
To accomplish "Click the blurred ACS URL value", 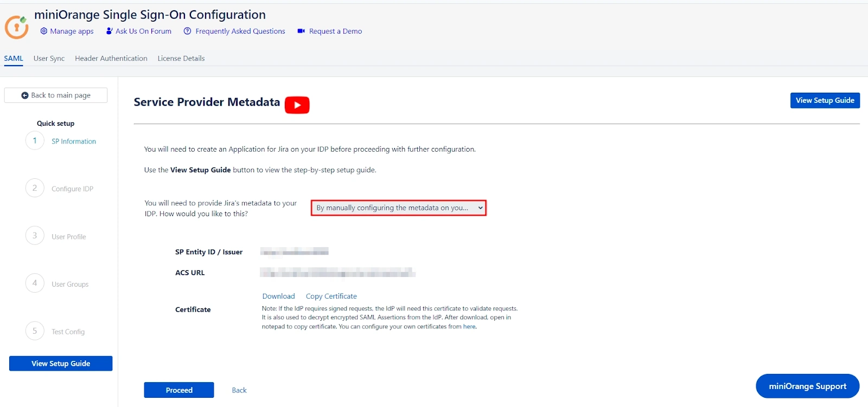I will pos(337,273).
